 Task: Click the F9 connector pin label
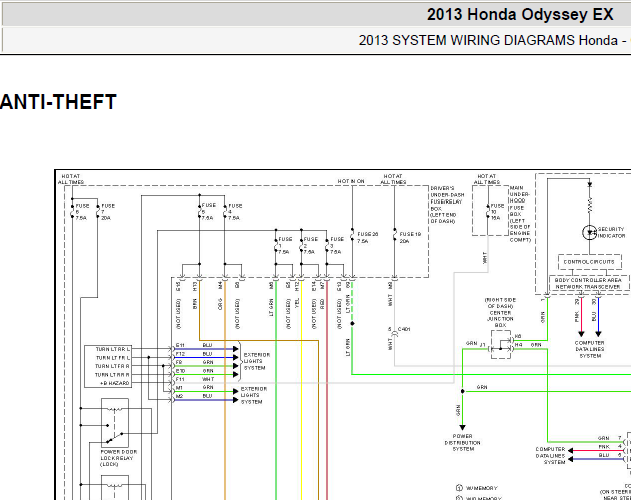click(x=179, y=362)
